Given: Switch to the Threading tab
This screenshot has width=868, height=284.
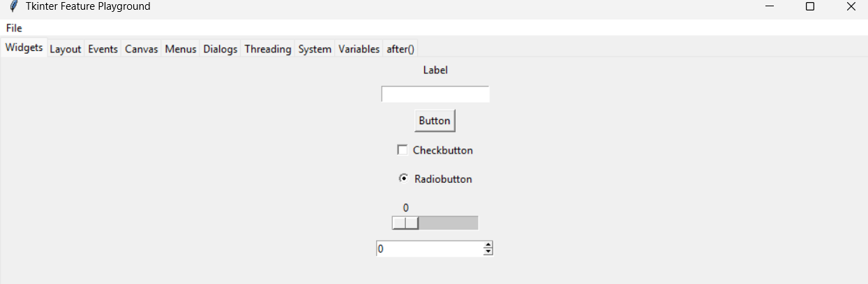Looking at the screenshot, I should pyautogui.click(x=268, y=50).
